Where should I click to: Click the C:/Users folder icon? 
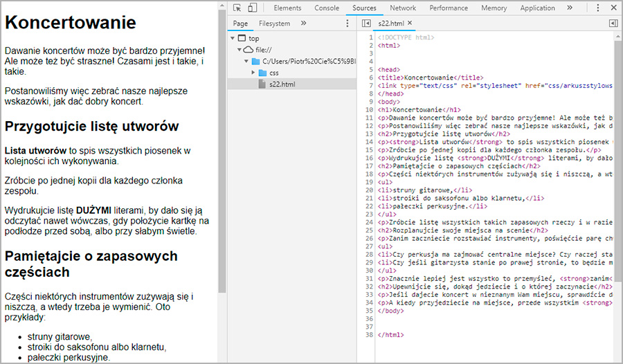pos(255,61)
